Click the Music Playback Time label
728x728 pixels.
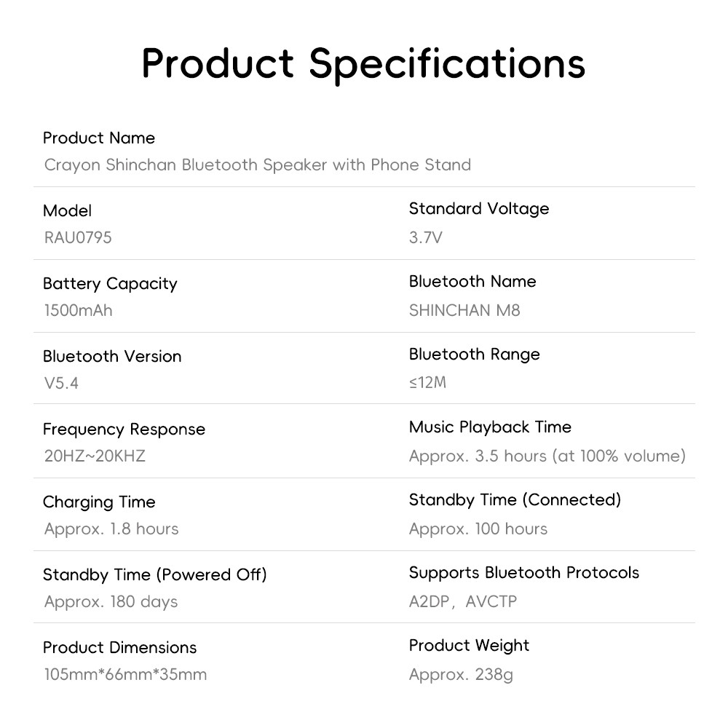point(490,427)
